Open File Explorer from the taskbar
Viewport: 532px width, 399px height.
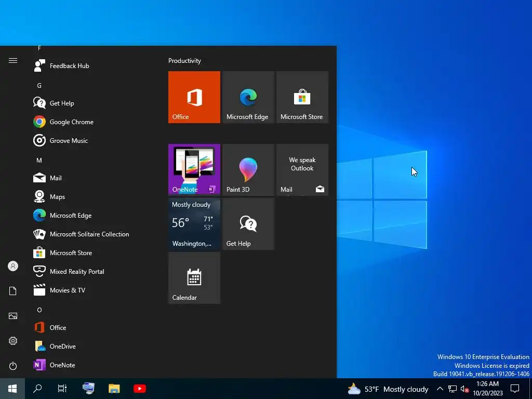click(x=114, y=389)
